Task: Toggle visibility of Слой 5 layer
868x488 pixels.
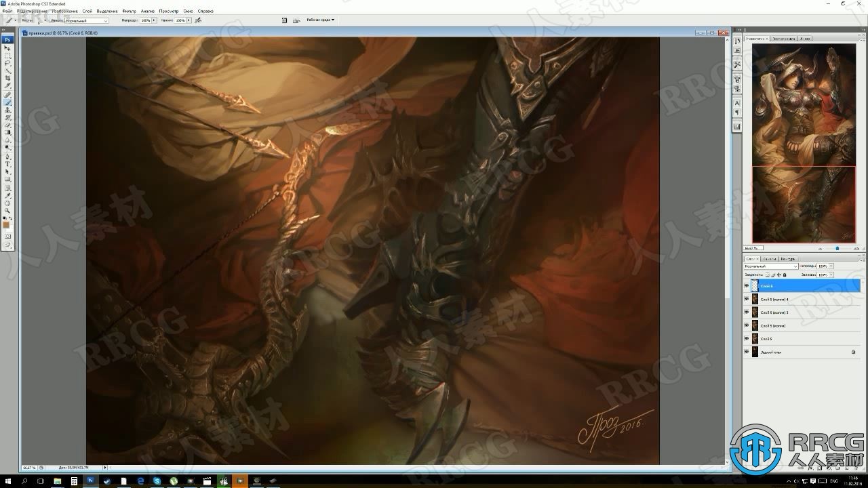Action: point(747,338)
